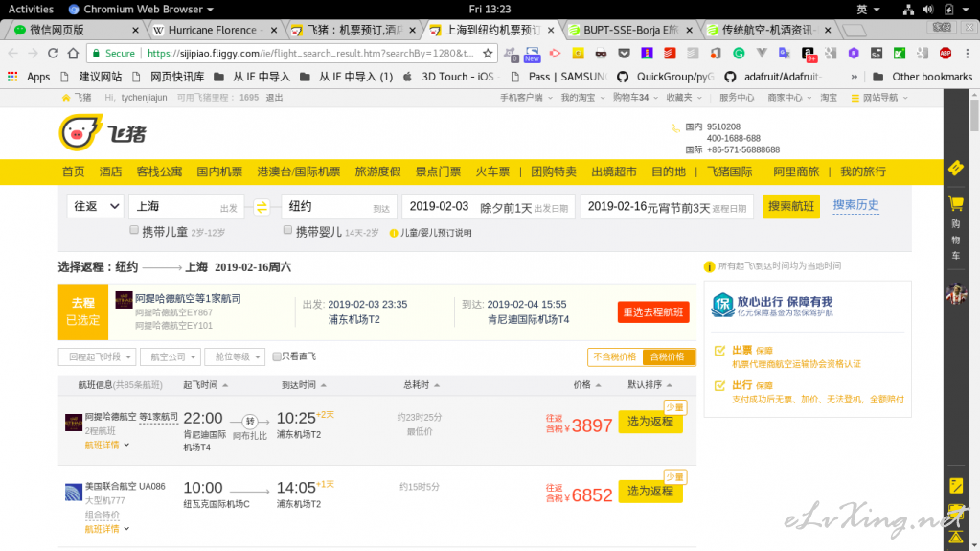
Task: Expand 航班详情 for United UA086
Action: click(x=107, y=529)
